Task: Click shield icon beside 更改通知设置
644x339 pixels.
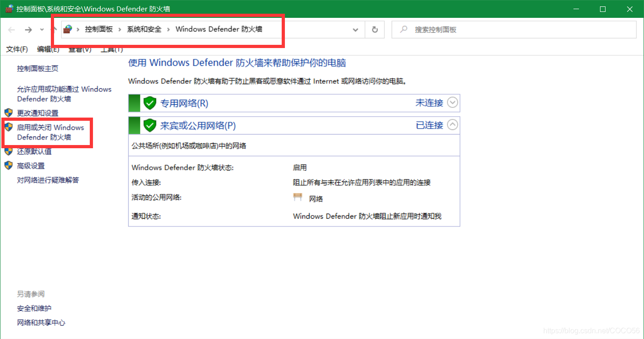Action: (x=8, y=113)
